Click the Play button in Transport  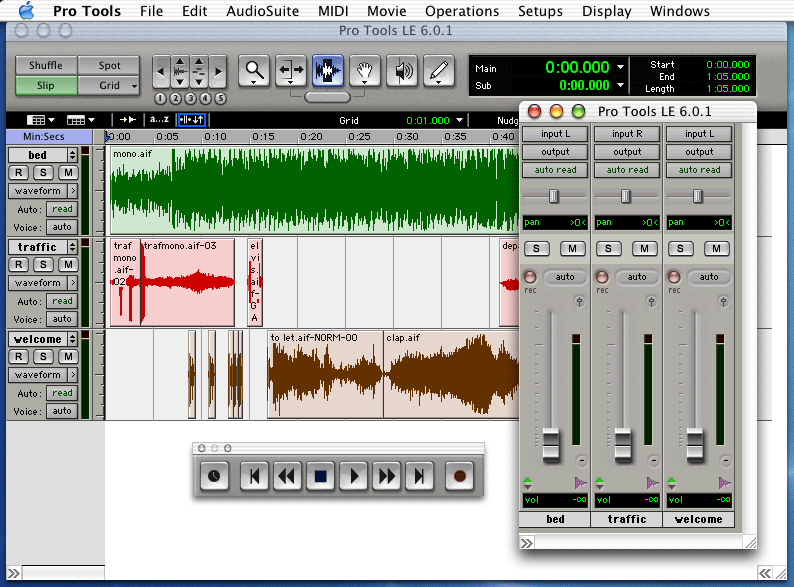click(354, 476)
